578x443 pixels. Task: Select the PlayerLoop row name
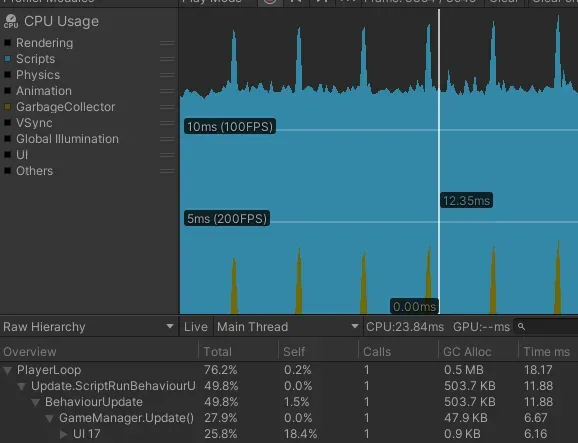tap(49, 370)
